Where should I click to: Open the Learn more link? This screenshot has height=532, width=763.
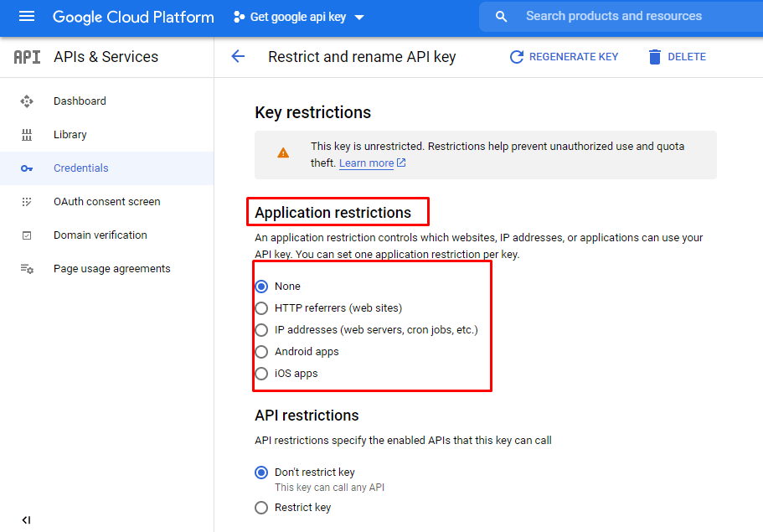pyautogui.click(x=368, y=163)
